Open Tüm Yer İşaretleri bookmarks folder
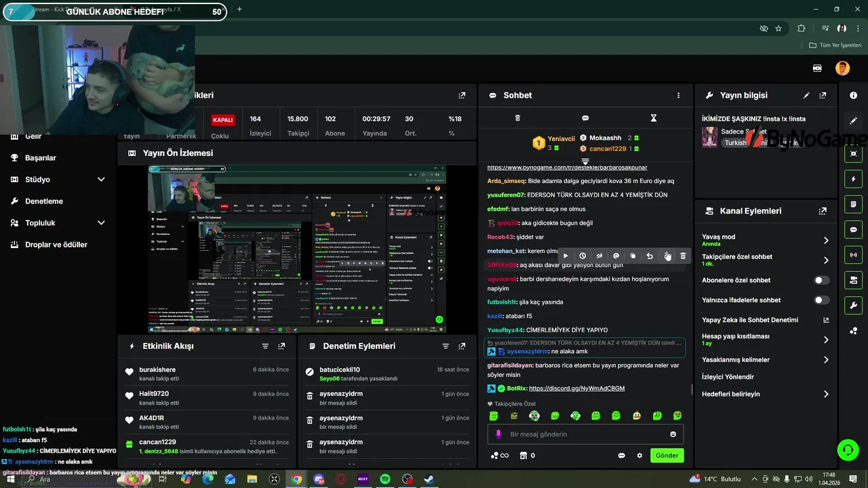Viewport: 868px width, 488px height. click(835, 45)
